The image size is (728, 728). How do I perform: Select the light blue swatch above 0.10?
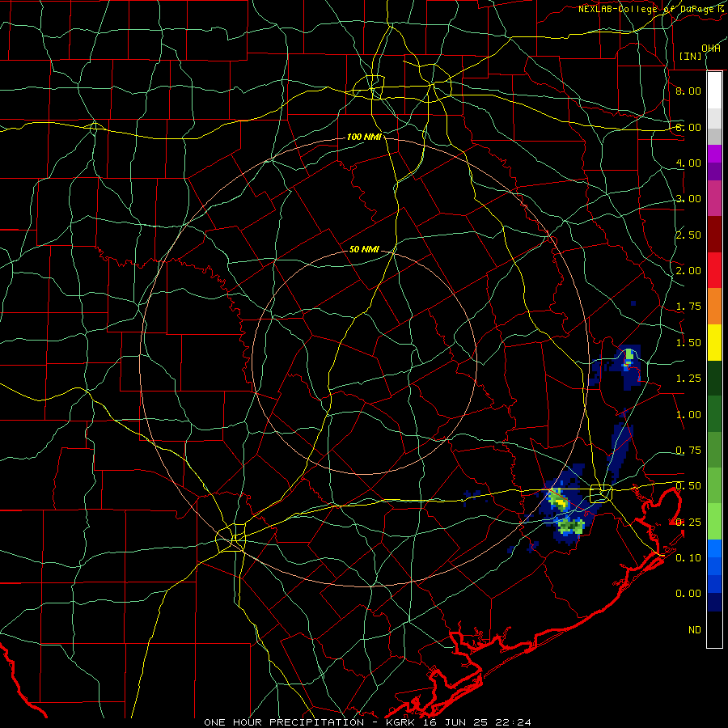coord(714,548)
